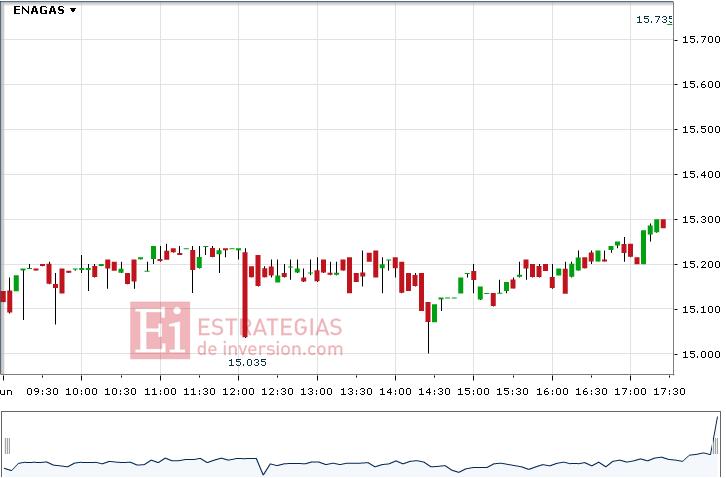
Task: Click the 15.200 price axis label
Action: coord(701,264)
